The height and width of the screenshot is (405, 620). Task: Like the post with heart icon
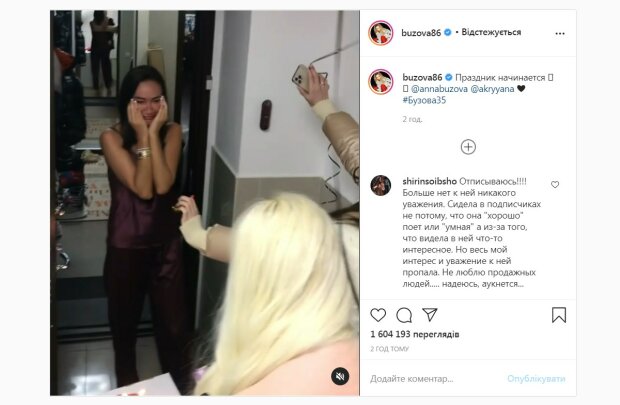[378, 315]
